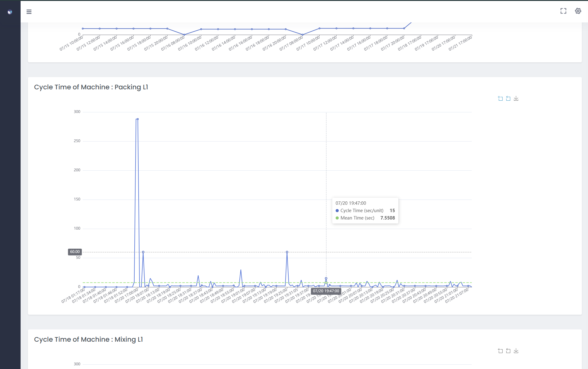Click the "300" y-axis label on Mixing chart
588x369 pixels.
point(77,364)
